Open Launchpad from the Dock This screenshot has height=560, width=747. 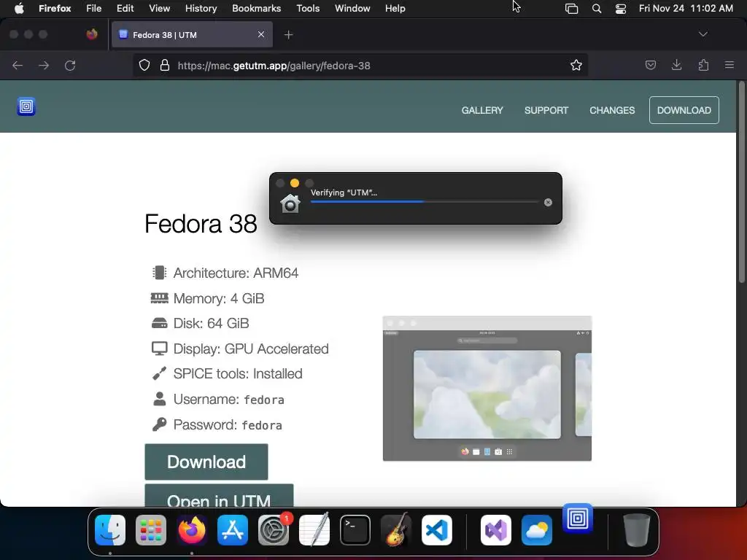(x=151, y=530)
